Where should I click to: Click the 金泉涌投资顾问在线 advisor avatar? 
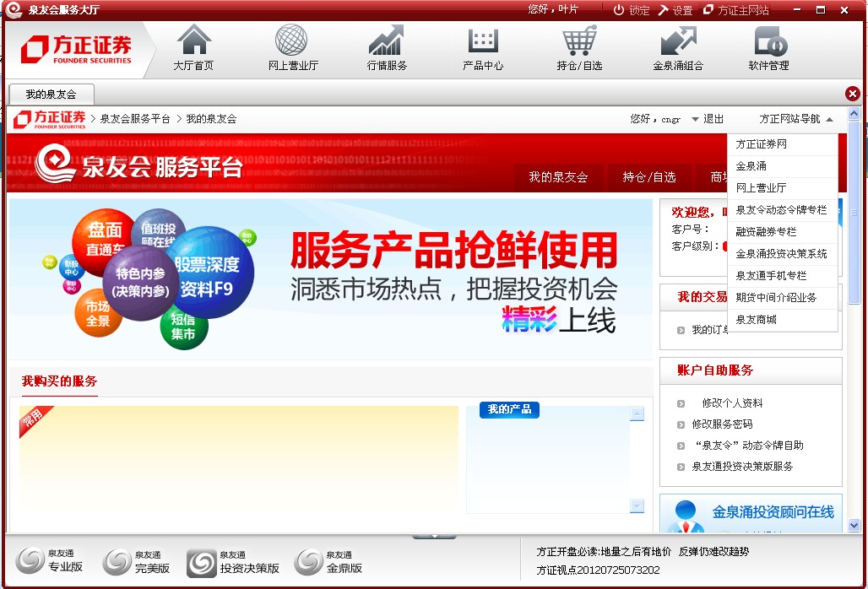pos(686,516)
